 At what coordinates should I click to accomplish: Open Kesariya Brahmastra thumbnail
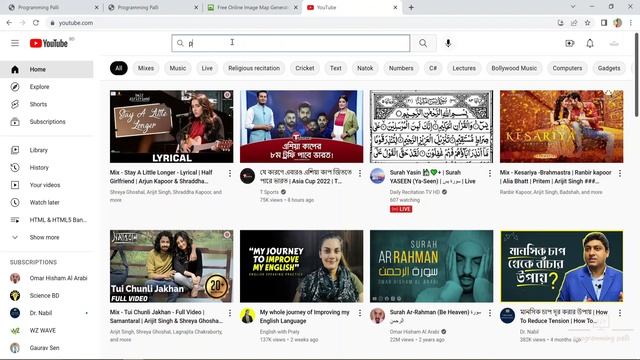(561, 127)
